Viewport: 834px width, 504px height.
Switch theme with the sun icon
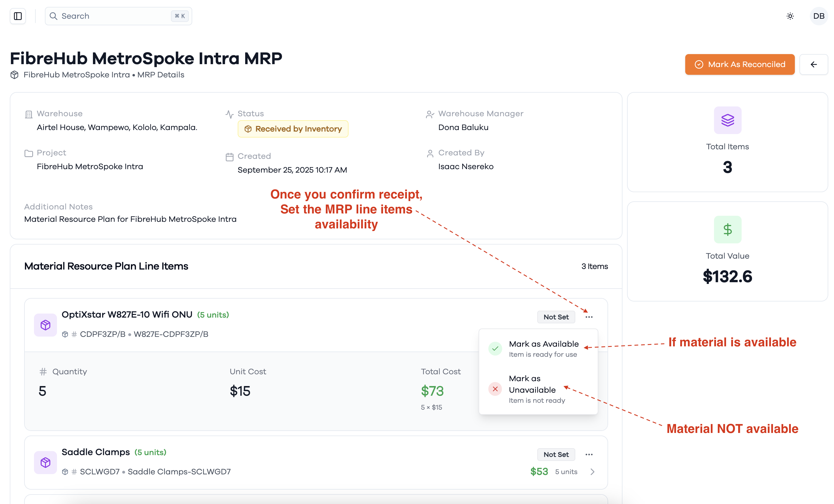pyautogui.click(x=790, y=16)
